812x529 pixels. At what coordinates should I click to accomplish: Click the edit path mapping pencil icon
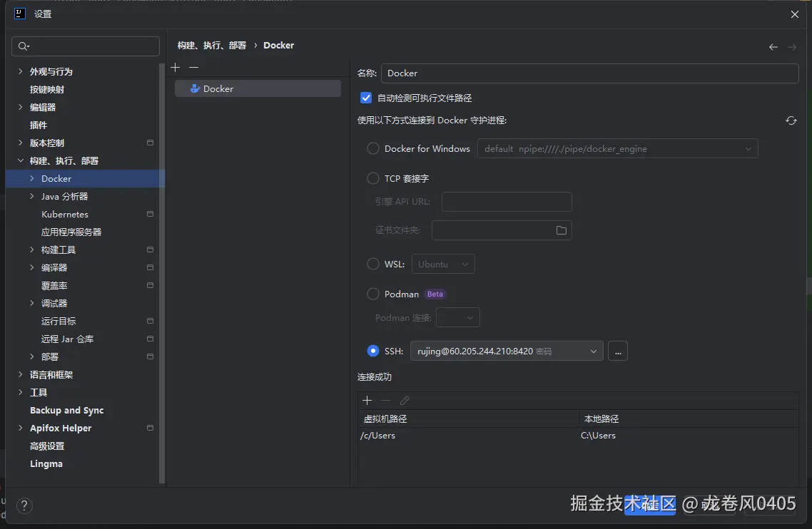point(405,400)
